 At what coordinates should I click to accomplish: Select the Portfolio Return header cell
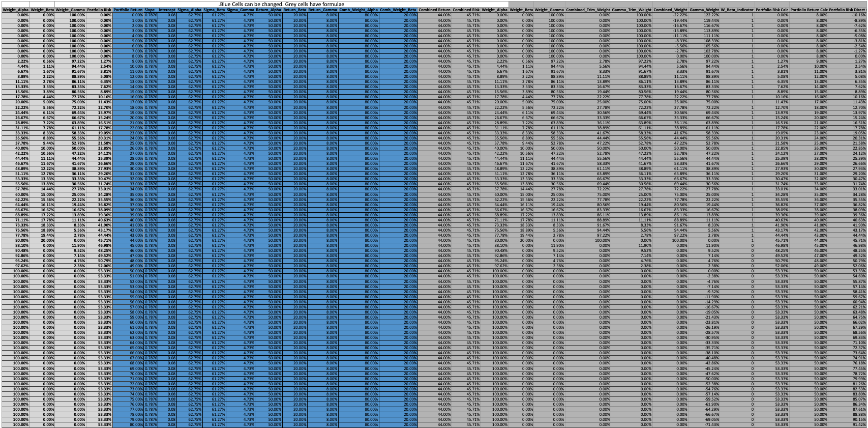point(128,10)
